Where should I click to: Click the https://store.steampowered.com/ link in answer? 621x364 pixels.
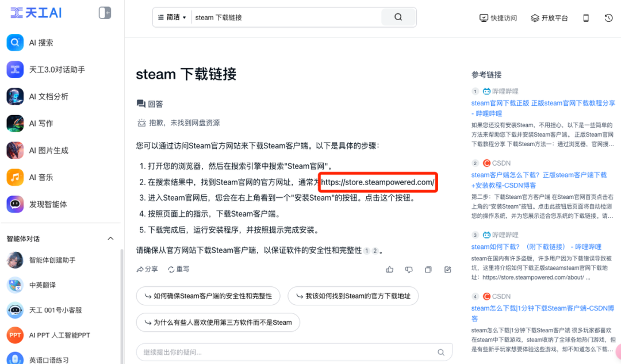[x=378, y=182]
